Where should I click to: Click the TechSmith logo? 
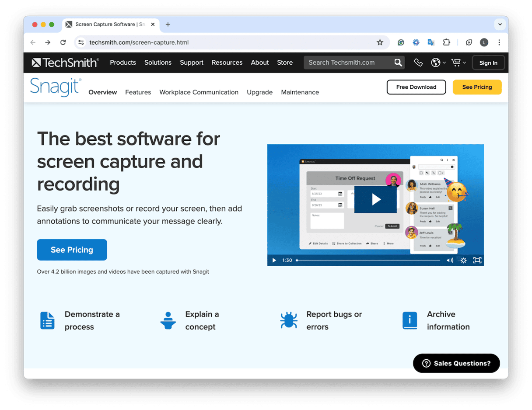click(65, 62)
